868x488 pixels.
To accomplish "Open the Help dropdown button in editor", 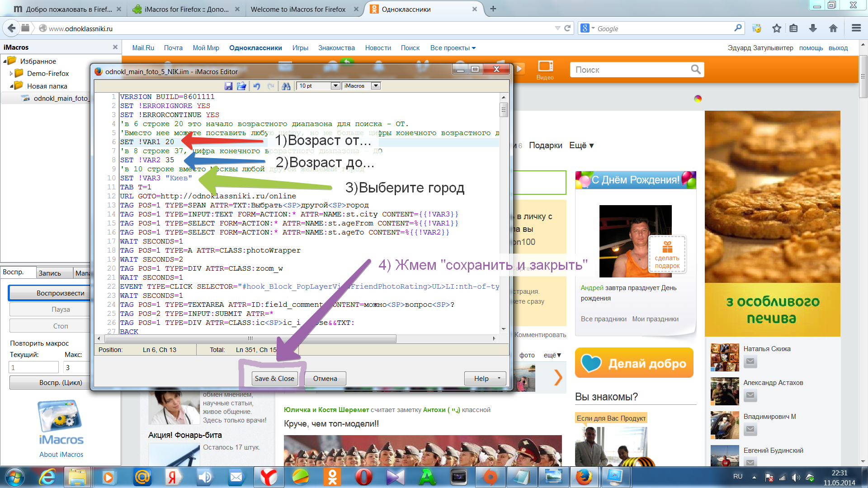I will 485,379.
